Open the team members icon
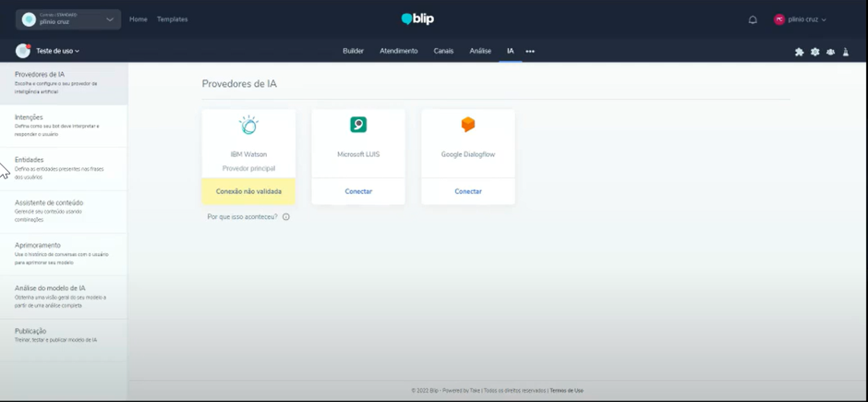 pyautogui.click(x=830, y=52)
